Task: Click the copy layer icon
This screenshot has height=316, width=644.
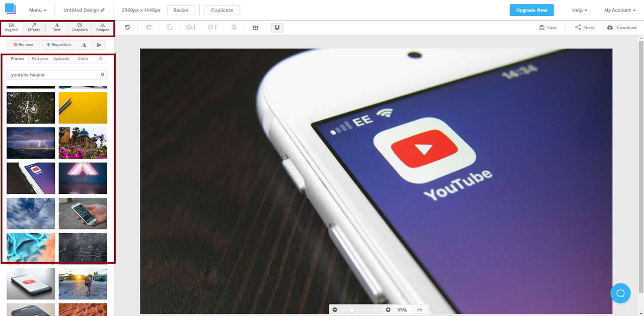Action: (x=170, y=27)
